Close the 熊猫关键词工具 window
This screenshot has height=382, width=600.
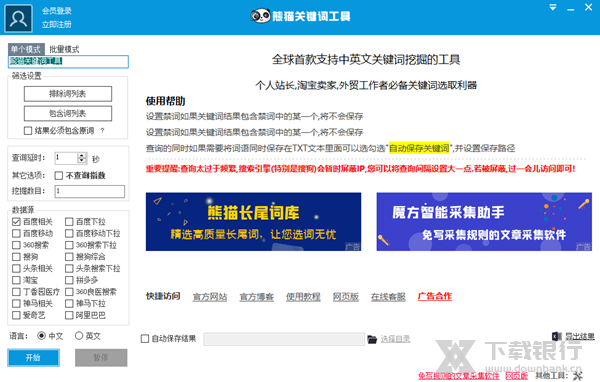(x=589, y=7)
